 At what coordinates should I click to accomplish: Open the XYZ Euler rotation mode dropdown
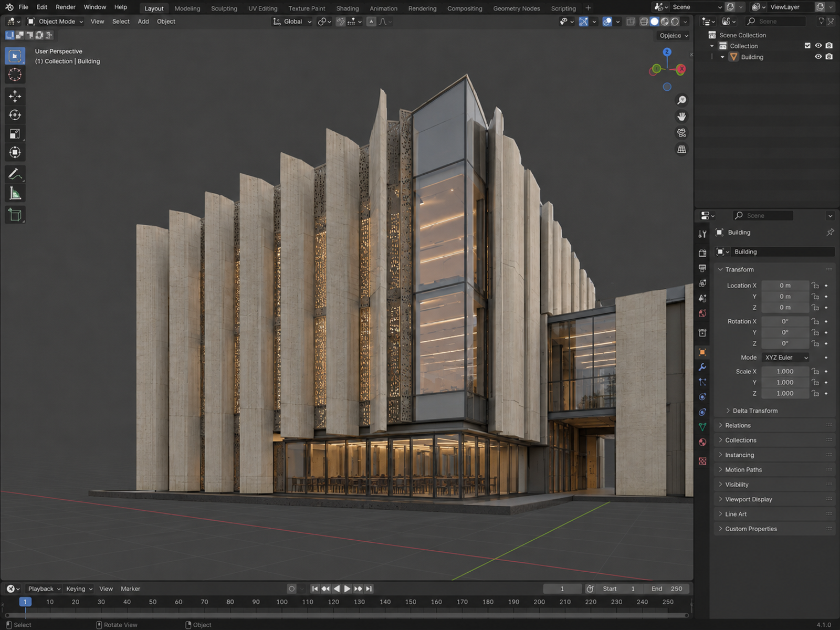pos(785,358)
